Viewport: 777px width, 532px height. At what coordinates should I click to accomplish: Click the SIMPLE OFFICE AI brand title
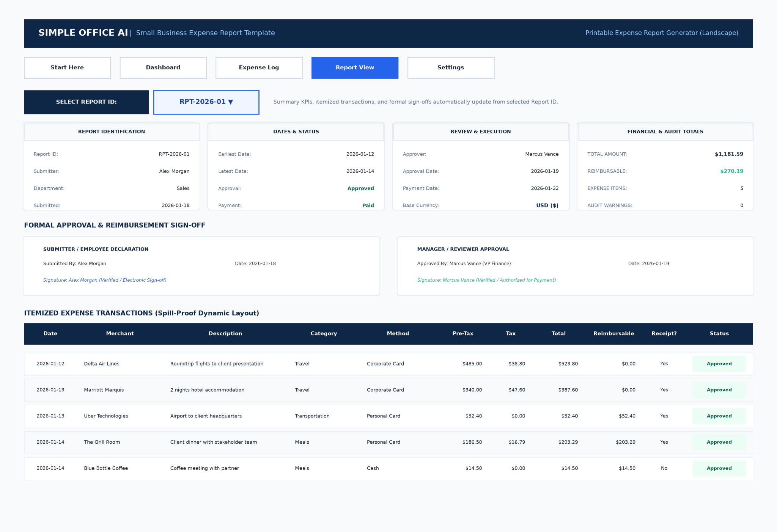pyautogui.click(x=83, y=33)
